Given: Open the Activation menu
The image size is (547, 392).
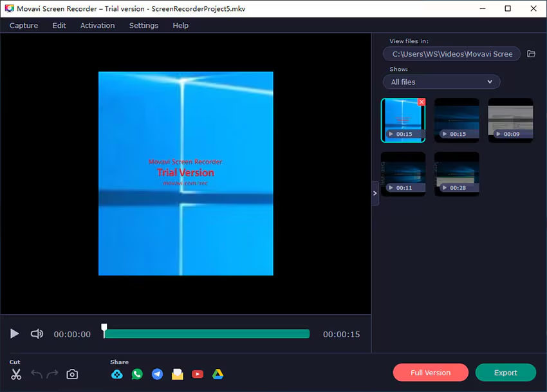Looking at the screenshot, I should pyautogui.click(x=97, y=25).
